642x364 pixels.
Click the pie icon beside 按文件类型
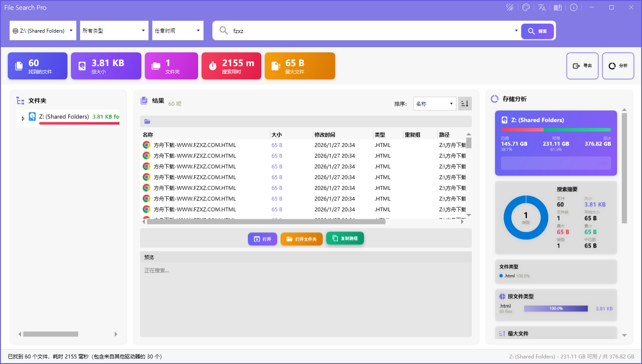coord(502,296)
